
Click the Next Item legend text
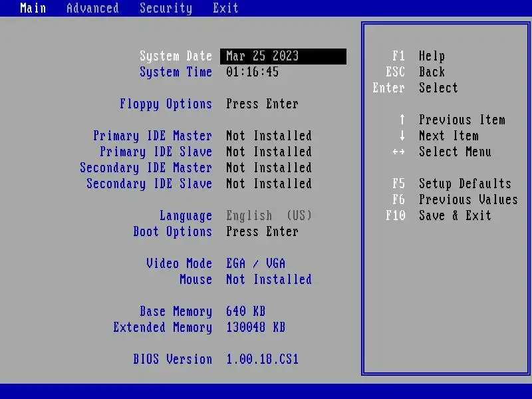tap(448, 136)
